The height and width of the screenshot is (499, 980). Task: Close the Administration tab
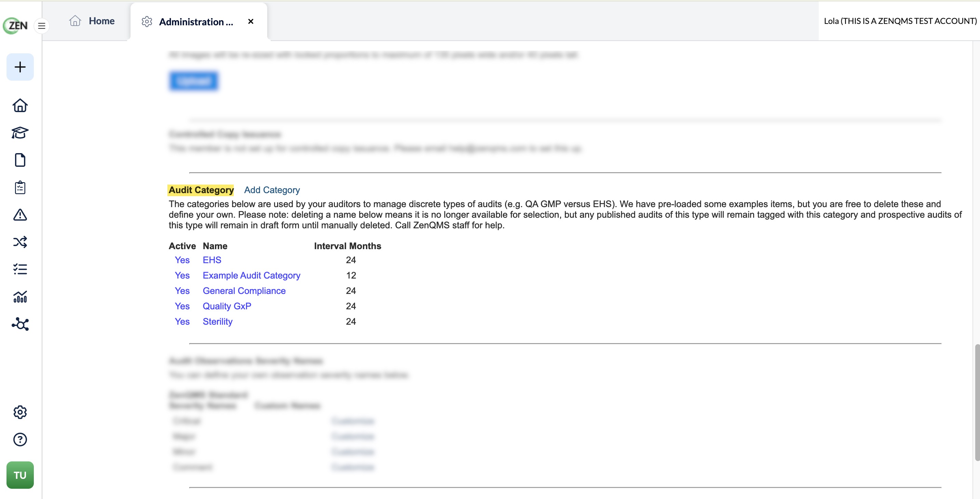point(251,22)
